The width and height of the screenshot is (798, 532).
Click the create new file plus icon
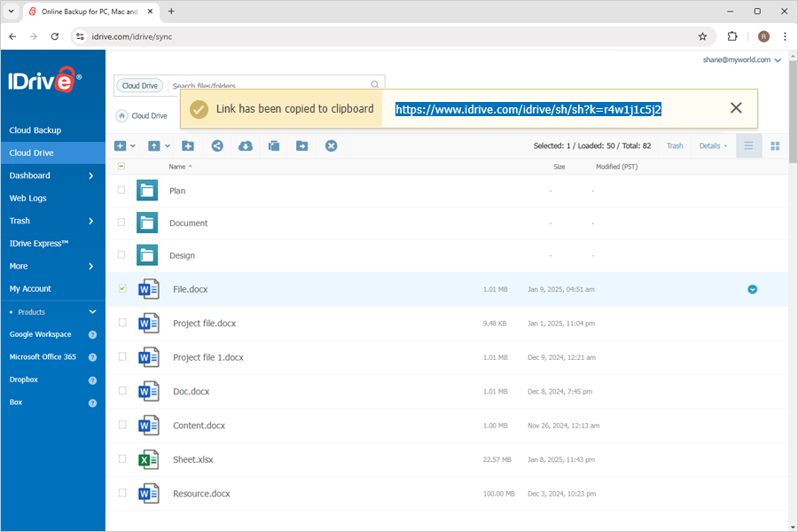tap(120, 146)
